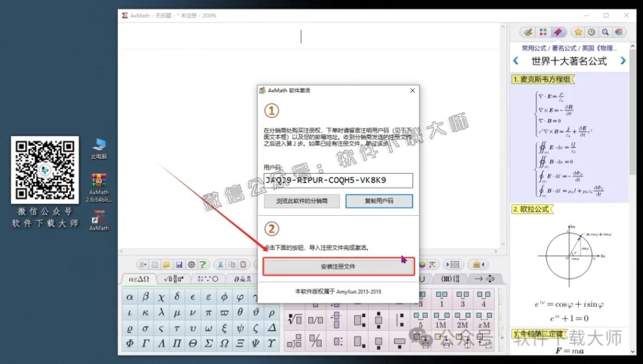The image size is (643, 364).
Task: Open the color palette icon in the toolbar
Action: [x=423, y=265]
